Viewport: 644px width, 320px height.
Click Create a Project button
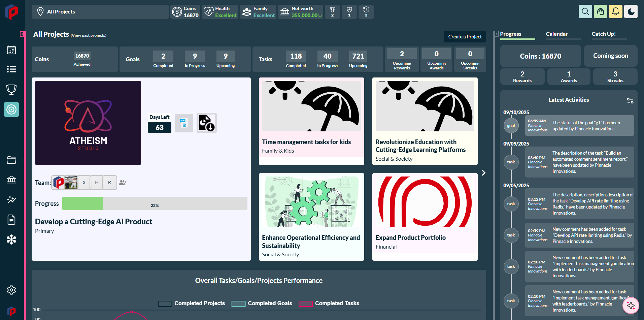click(x=465, y=37)
